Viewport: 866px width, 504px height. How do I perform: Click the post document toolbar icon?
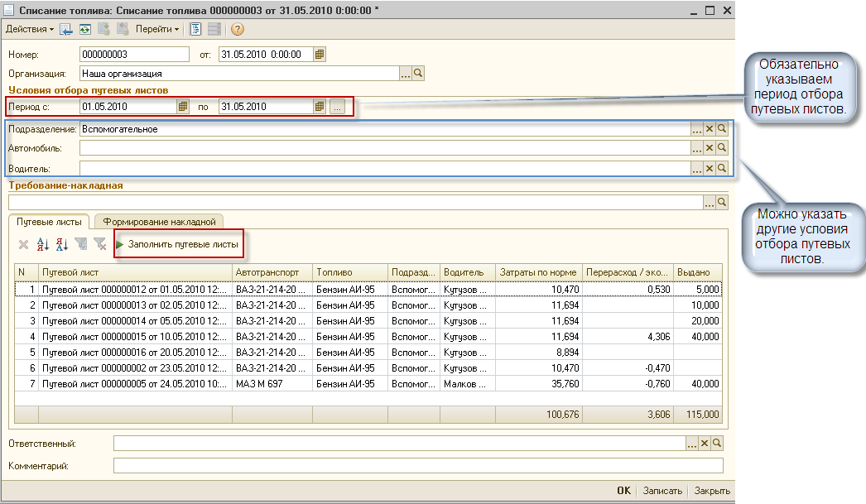click(103, 29)
